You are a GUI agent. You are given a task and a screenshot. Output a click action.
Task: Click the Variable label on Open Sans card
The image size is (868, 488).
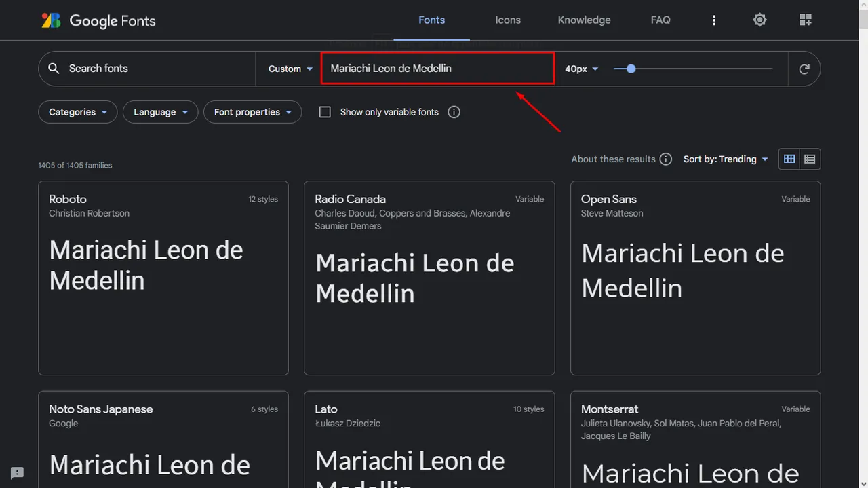pyautogui.click(x=795, y=199)
